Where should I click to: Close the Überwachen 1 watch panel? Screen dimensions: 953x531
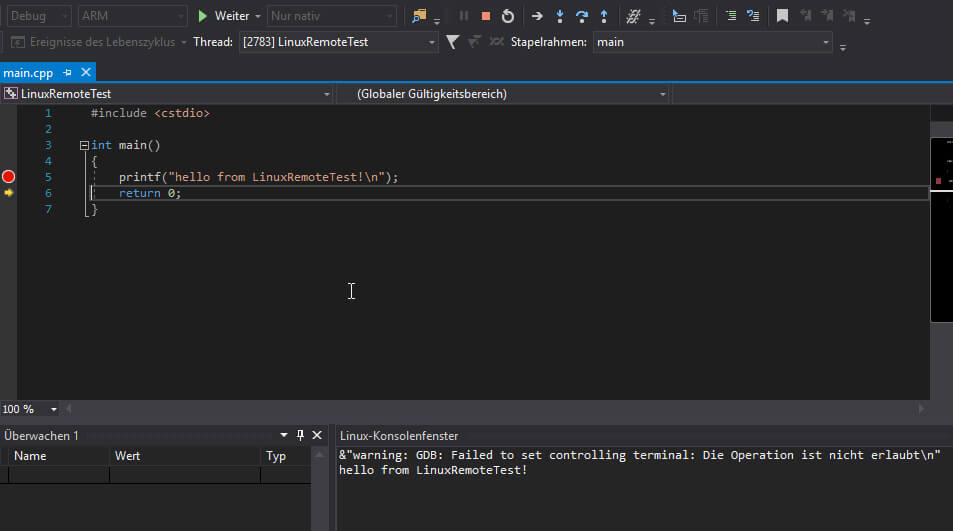pyautogui.click(x=317, y=435)
